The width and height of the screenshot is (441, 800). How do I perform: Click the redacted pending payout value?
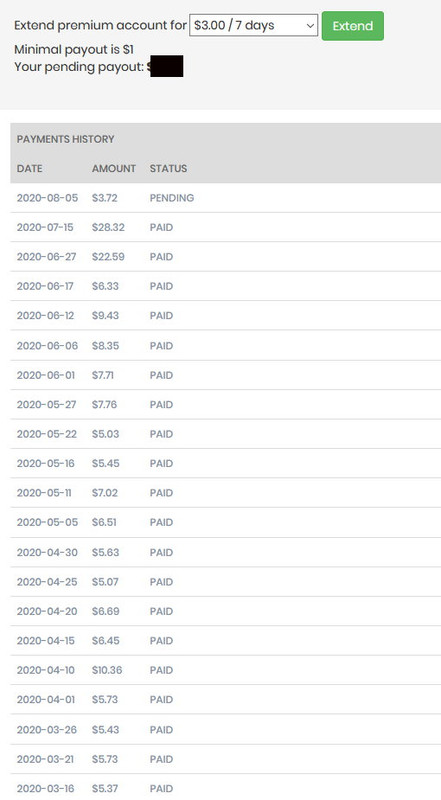click(167, 66)
